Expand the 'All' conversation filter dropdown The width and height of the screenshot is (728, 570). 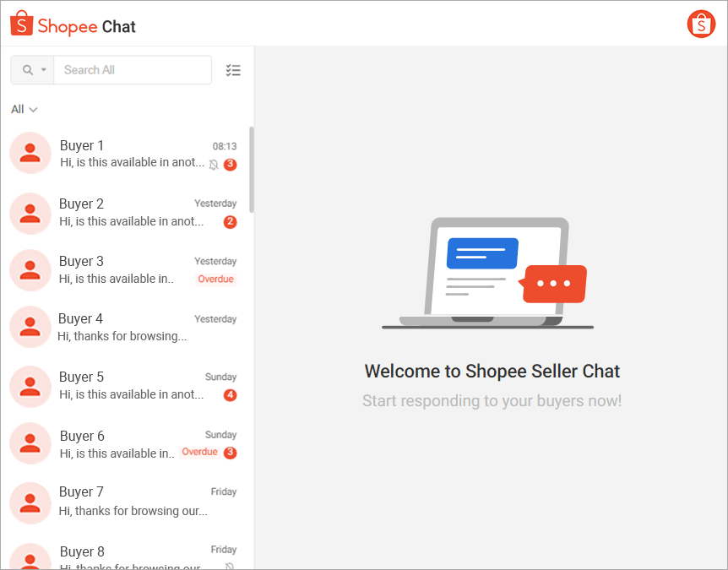[24, 109]
